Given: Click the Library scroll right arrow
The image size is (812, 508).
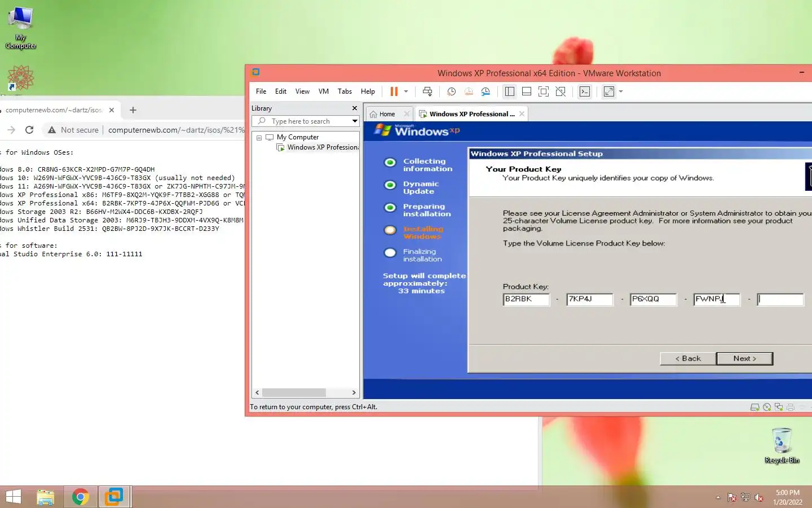Looking at the screenshot, I should coord(354,392).
